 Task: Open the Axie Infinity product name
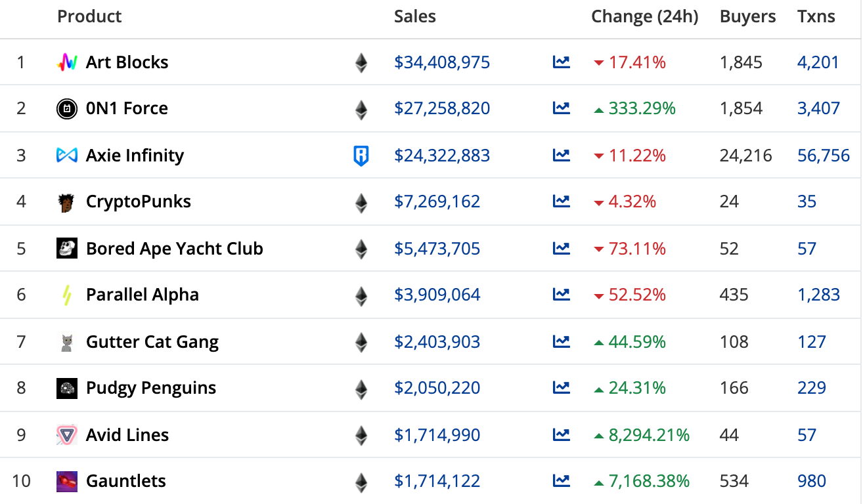point(135,156)
